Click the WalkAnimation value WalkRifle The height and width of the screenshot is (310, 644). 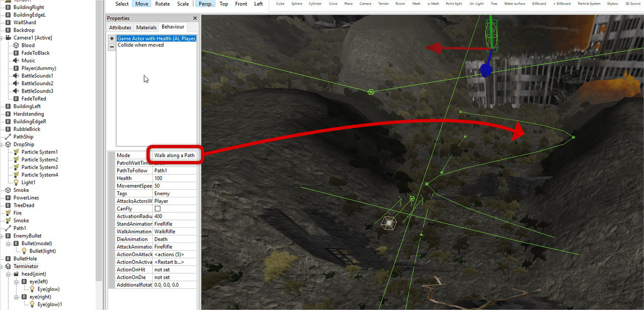tap(175, 231)
